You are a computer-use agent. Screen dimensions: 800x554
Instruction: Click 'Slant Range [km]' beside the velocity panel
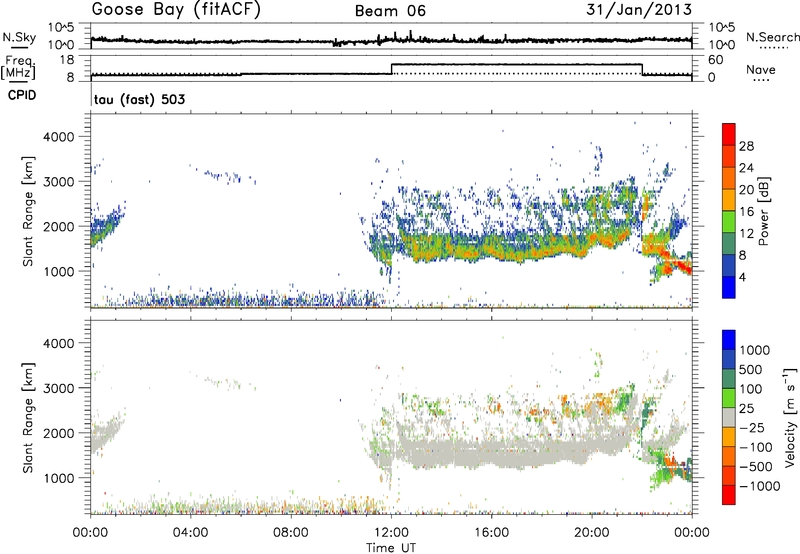(28, 418)
